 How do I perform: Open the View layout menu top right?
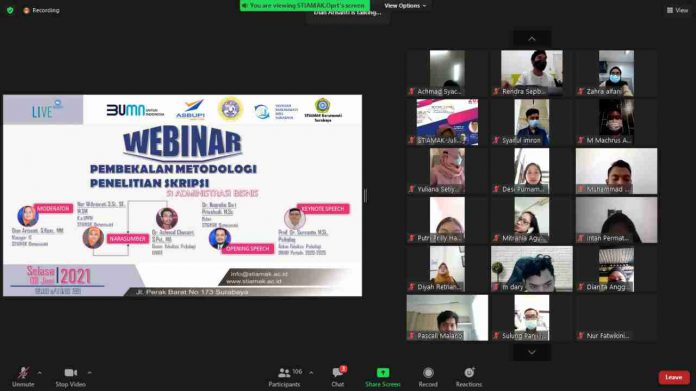[677, 10]
